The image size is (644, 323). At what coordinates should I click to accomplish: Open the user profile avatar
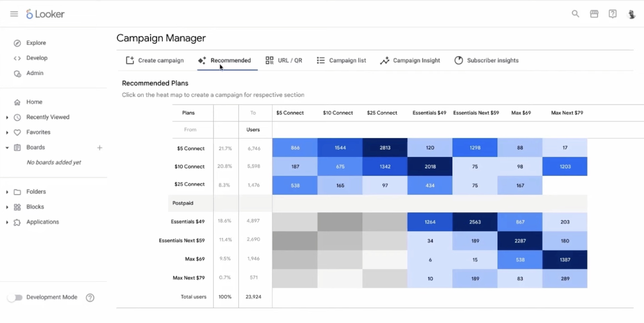pyautogui.click(x=631, y=14)
